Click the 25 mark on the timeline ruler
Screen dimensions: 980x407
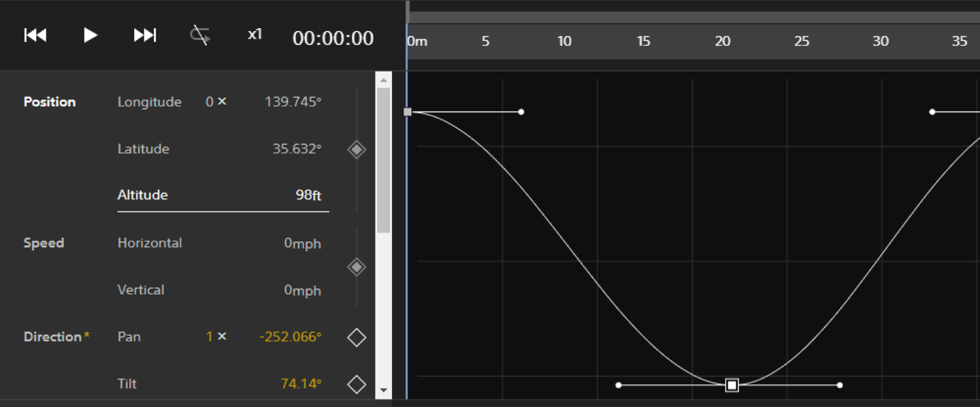801,41
